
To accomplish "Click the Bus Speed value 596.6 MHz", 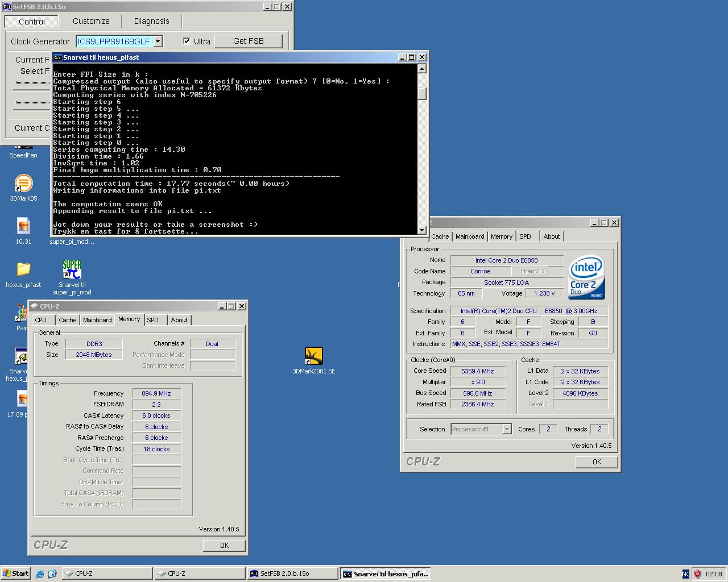I will [478, 393].
